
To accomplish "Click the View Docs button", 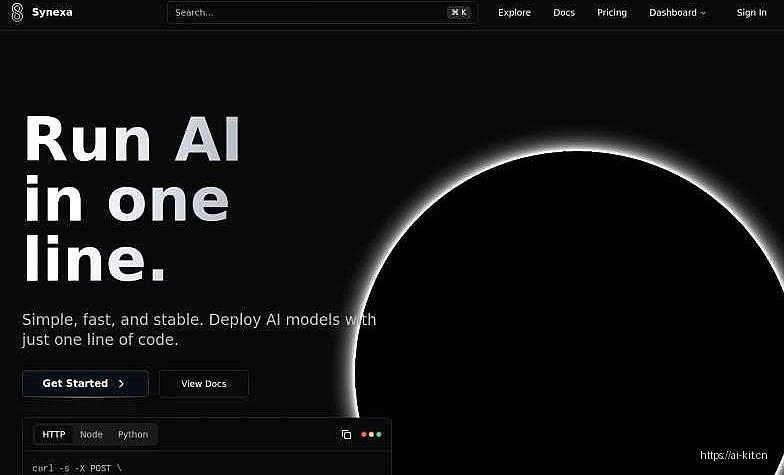I will pos(204,384).
